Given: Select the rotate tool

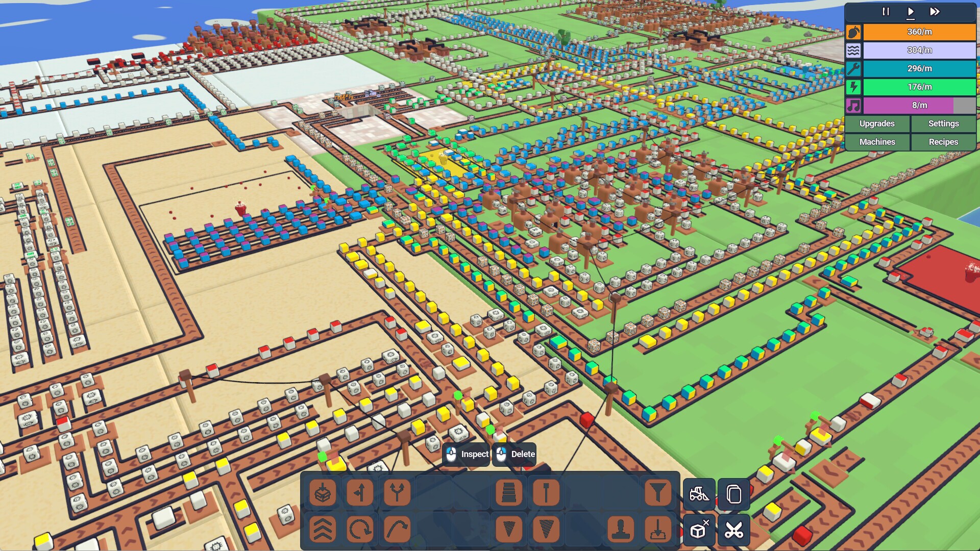Looking at the screenshot, I should tap(360, 530).
